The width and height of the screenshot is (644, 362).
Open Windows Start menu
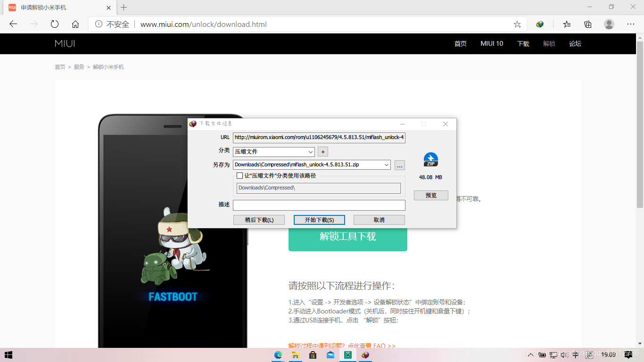(8, 355)
